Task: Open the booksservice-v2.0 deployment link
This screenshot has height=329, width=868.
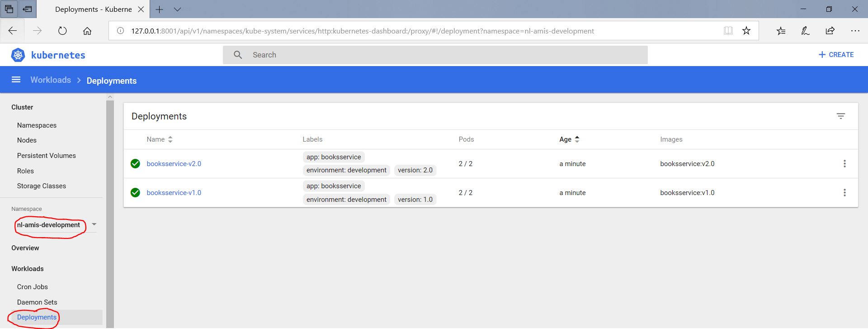Action: coord(174,164)
